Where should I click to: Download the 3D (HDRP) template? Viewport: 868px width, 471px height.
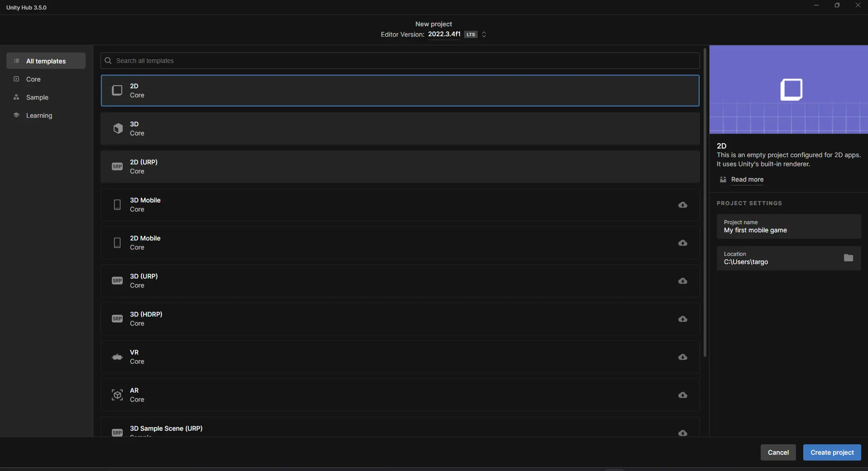[683, 319]
